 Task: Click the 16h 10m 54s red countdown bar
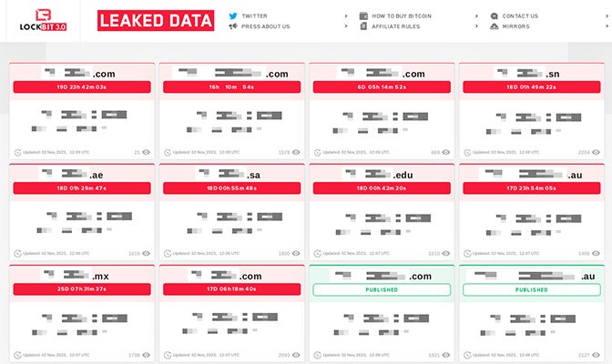[x=231, y=87]
